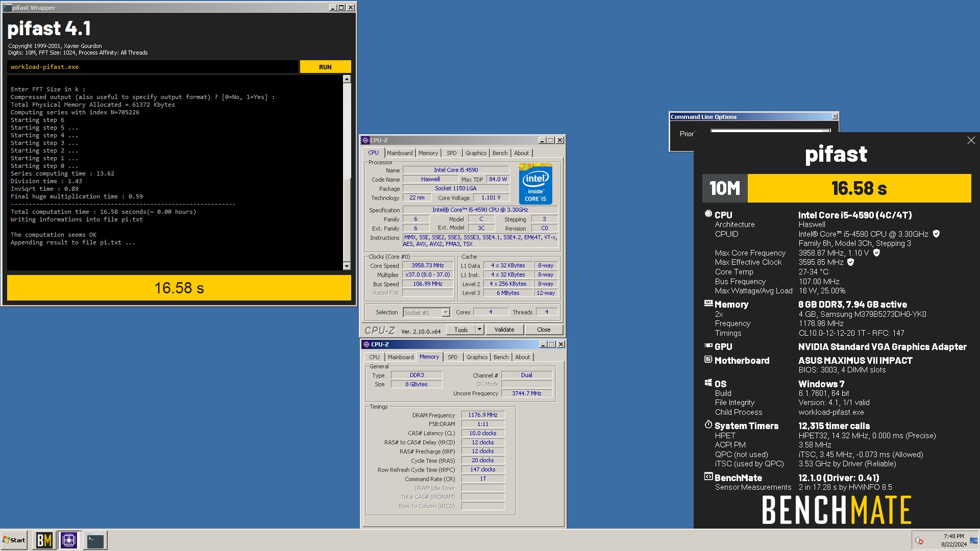Click scroll-up arrow in pifast console
980x551 pixels.
(347, 79)
